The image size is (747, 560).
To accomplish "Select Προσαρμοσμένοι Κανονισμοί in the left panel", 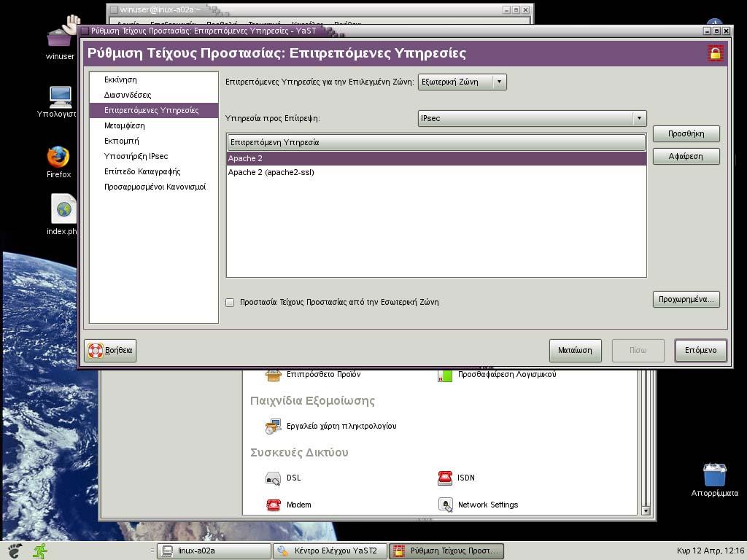I will pyautogui.click(x=153, y=186).
